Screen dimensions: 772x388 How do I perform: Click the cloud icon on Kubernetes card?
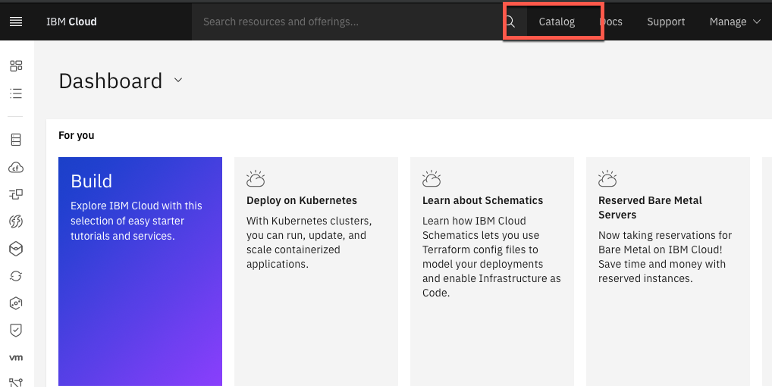tap(256, 179)
